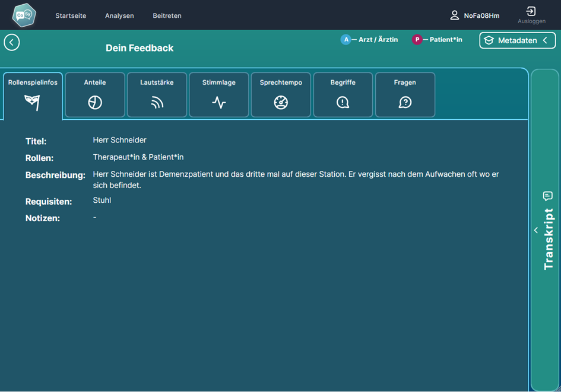Click the signal waves icon under Lautstärke

(157, 102)
